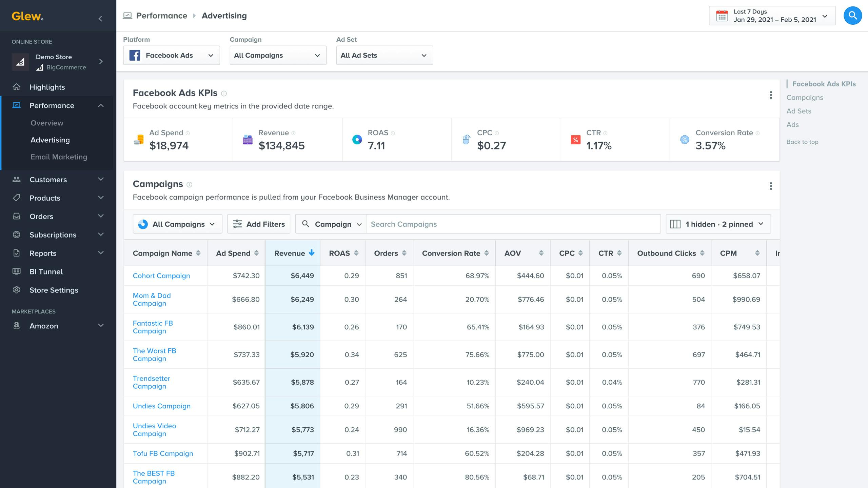This screenshot has height=488, width=868.
Task: Open the Campaign search-type dropdown
Action: (x=331, y=224)
